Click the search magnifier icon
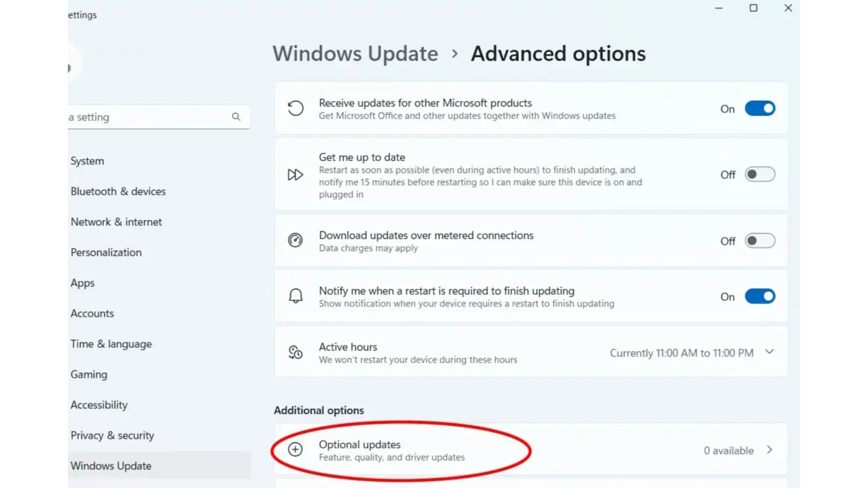Viewport: 868px width, 488px height. (236, 117)
